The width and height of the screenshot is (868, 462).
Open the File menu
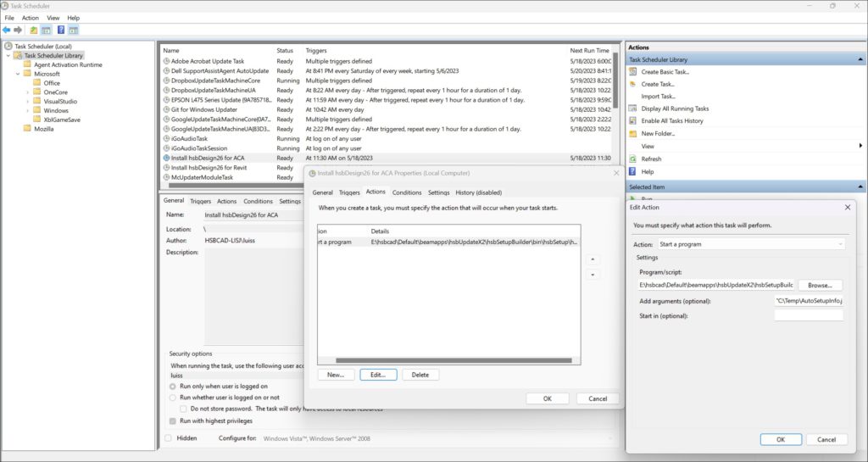pyautogui.click(x=9, y=18)
